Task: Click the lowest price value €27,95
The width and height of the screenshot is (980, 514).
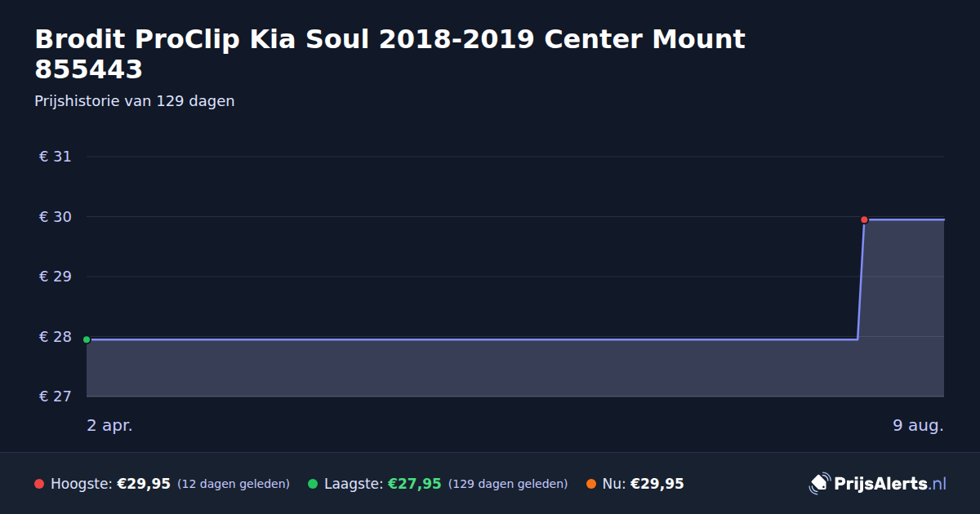Action: [x=414, y=484]
